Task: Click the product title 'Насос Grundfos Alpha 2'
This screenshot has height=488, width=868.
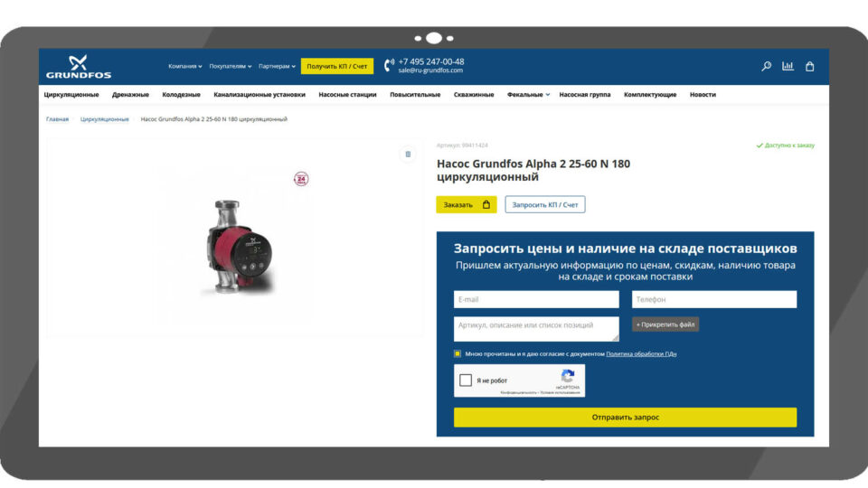Action: click(533, 171)
